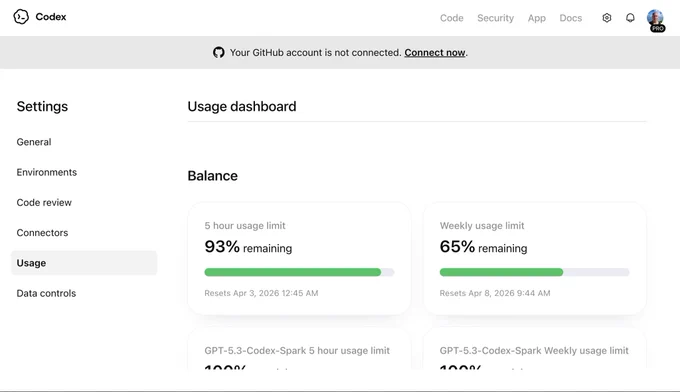Screen dimensions: 680x392
Task: Open Data controls settings
Action: (x=46, y=293)
